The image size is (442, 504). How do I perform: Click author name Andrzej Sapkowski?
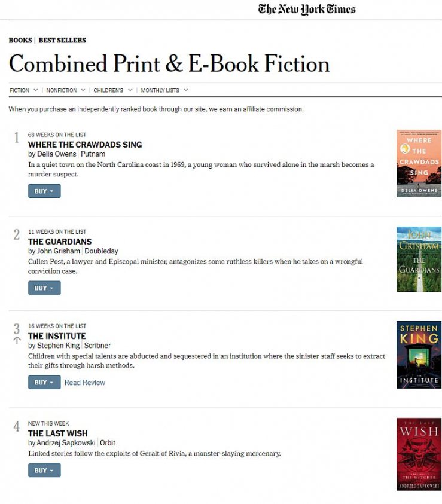[65, 442]
